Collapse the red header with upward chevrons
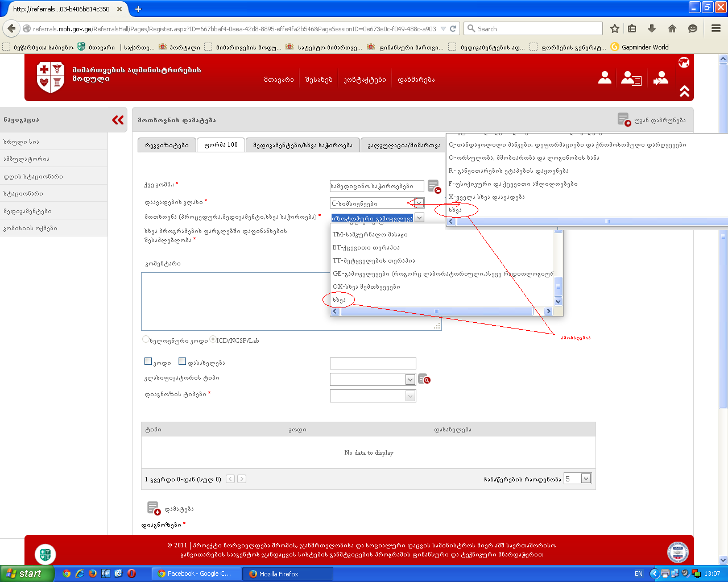 tap(684, 91)
